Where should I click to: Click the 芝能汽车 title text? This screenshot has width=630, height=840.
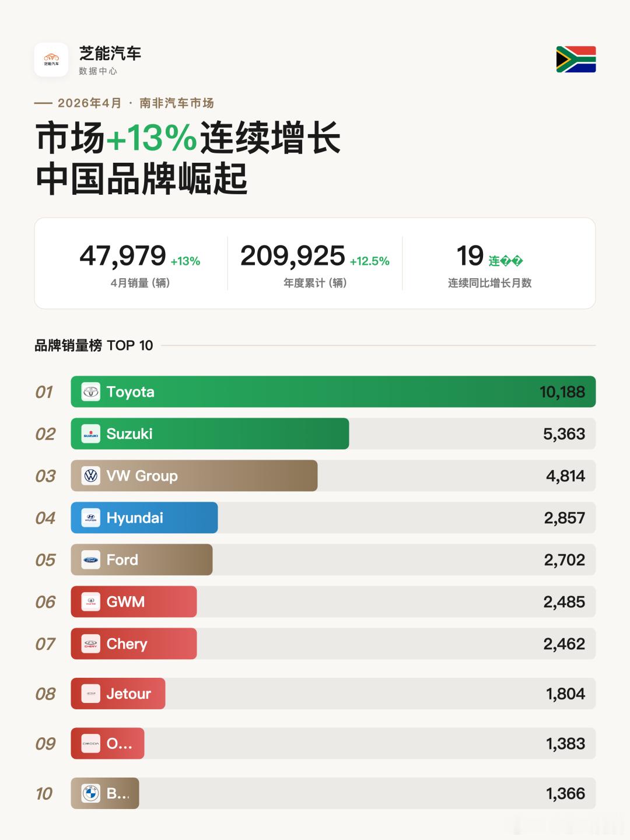110,54
